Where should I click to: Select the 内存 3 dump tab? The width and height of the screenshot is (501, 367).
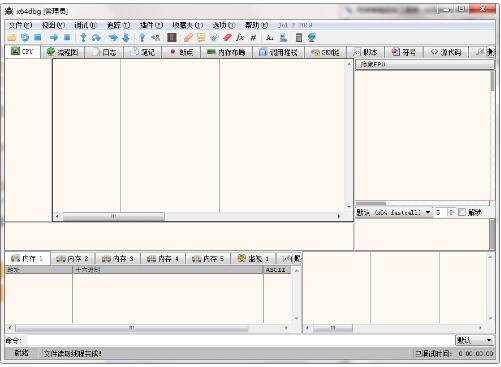[x=118, y=259]
